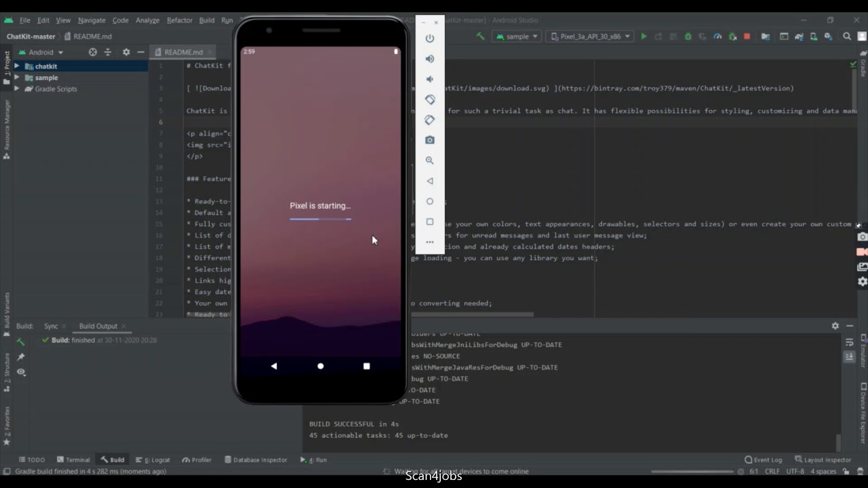Start debugging with the green bug icon
This screenshot has width=868, height=488.
688,37
